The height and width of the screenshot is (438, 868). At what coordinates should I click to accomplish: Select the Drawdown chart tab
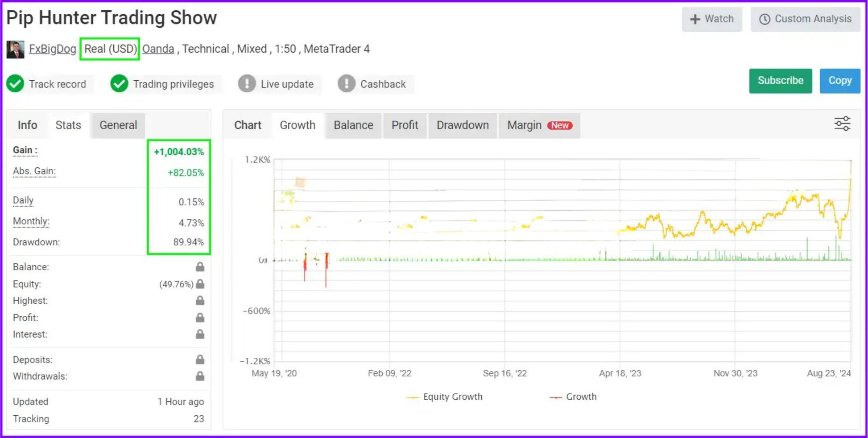point(463,125)
